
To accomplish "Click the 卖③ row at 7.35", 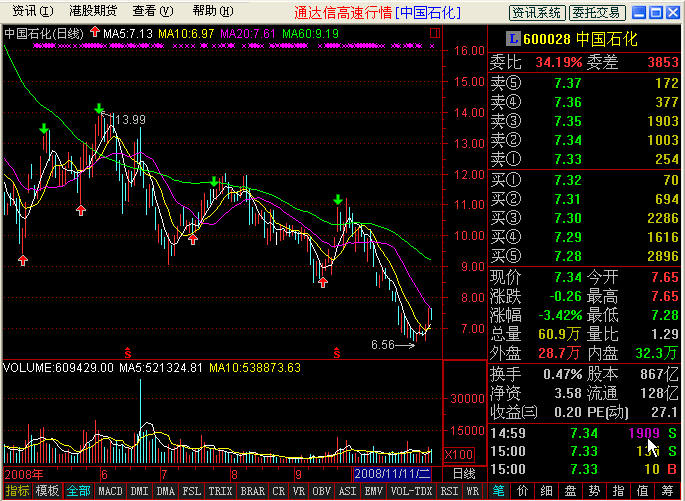I will click(584, 121).
